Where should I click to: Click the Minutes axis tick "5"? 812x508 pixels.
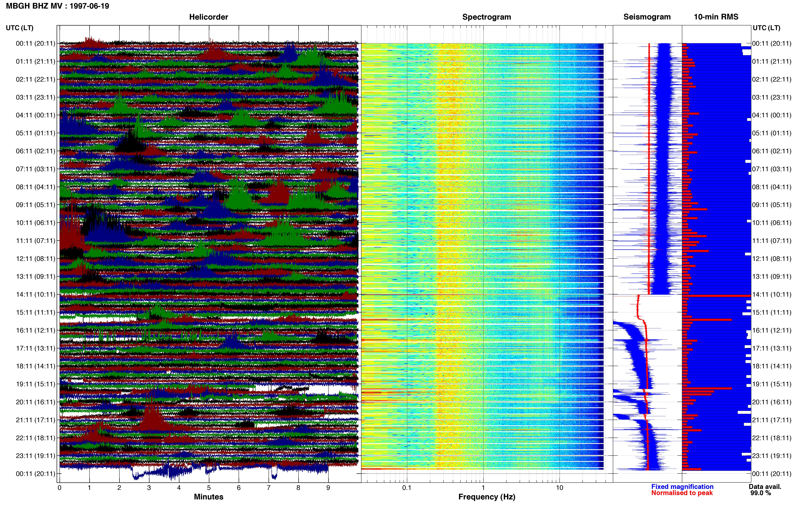[209, 487]
